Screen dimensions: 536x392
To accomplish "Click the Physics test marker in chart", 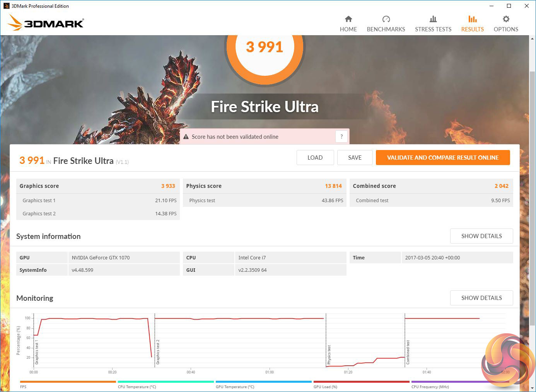I will pyautogui.click(x=329, y=355).
